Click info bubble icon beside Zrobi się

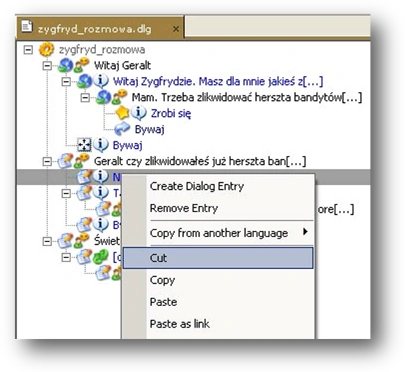coord(138,113)
